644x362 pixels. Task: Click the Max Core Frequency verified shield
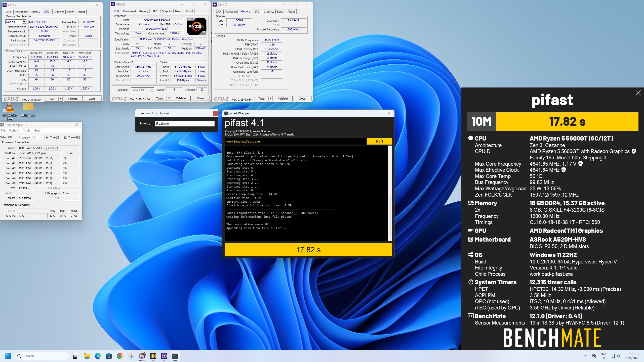[581, 164]
